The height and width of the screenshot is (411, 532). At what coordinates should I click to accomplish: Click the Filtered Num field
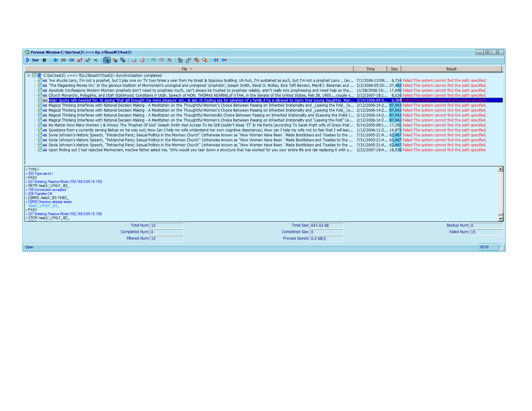[167, 238]
